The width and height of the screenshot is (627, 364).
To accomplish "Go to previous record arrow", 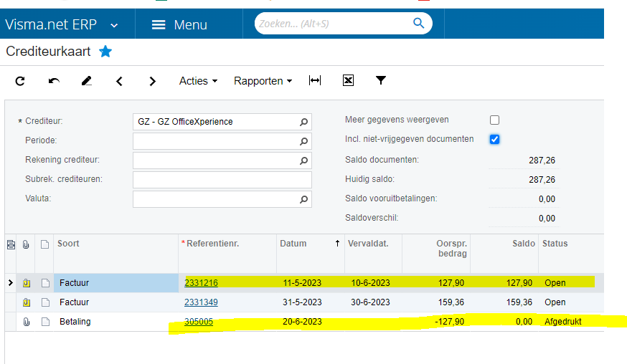I will pos(119,82).
